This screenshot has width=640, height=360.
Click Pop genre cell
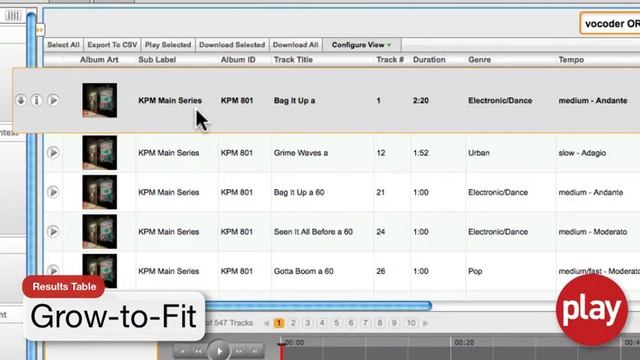click(475, 271)
